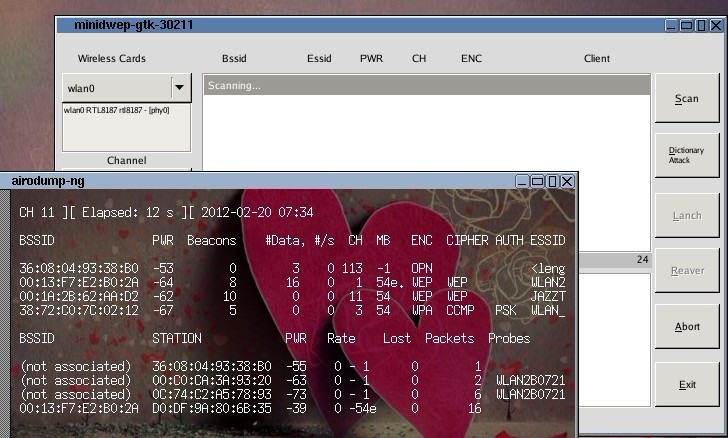Screen dimensions: 728x438
Task: Minimize the airodump-ng terminal window
Action: pos(524,181)
